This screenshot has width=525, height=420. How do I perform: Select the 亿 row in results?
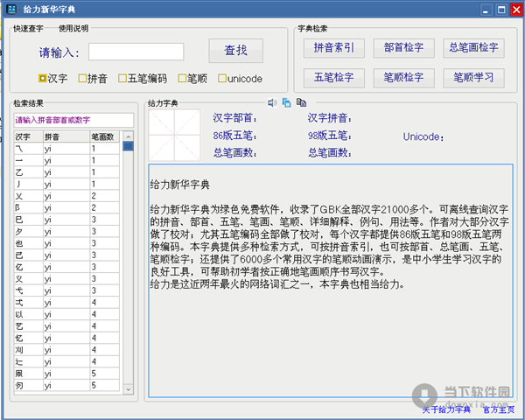coord(66,267)
